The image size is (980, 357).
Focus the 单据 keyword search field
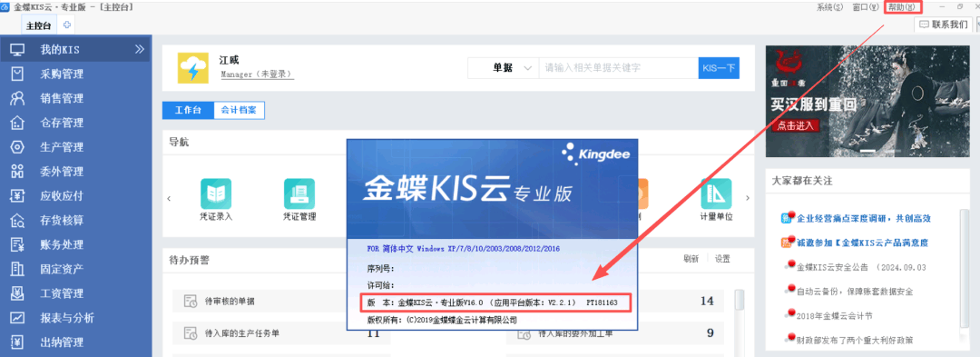[x=618, y=67]
